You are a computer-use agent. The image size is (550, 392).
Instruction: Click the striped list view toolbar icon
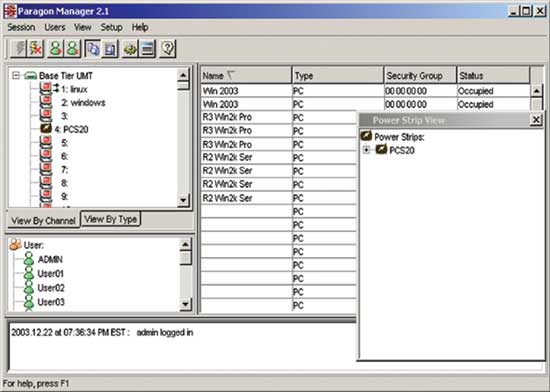pyautogui.click(x=147, y=48)
